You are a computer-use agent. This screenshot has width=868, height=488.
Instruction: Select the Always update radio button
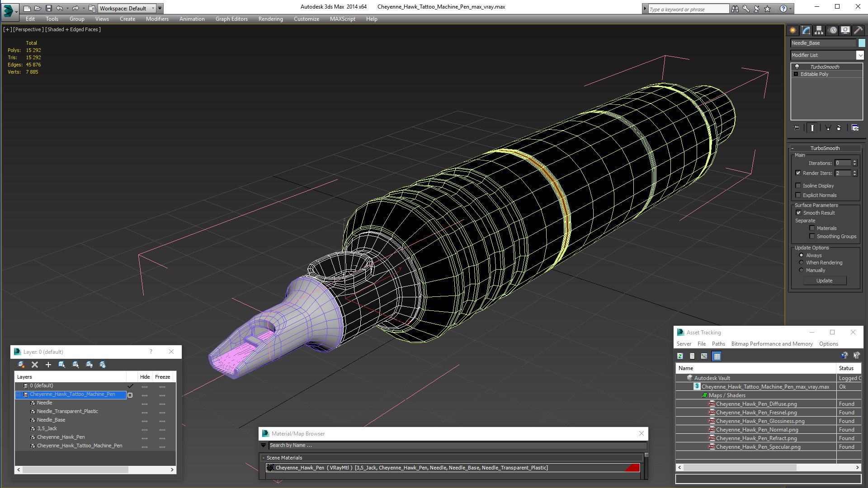click(801, 255)
